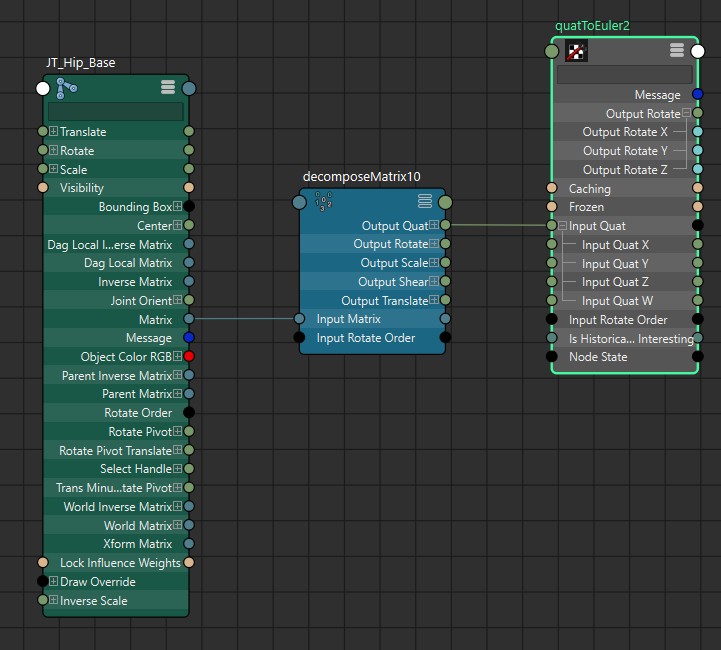
Task: Collapse the Input Quat attribute on quatToEuler2
Action: (562, 225)
